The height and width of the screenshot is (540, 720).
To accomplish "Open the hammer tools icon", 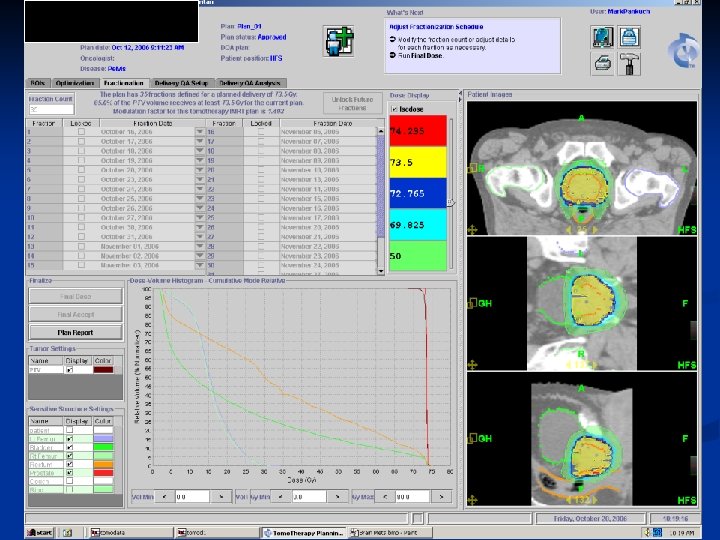I will click(630, 63).
